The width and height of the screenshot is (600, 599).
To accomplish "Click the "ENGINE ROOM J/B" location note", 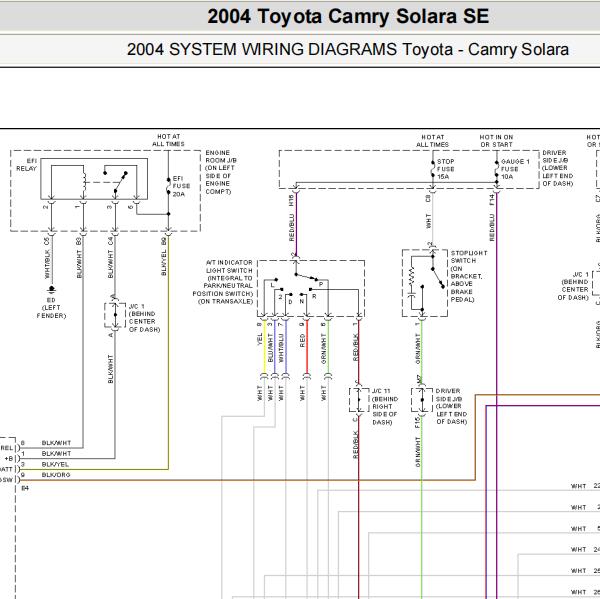I will coord(221,172).
